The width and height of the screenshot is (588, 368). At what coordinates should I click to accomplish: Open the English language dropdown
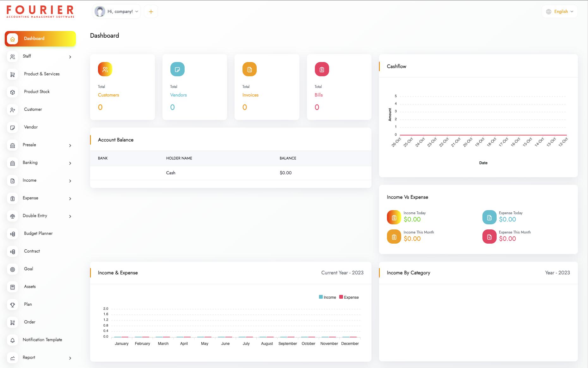pos(560,11)
